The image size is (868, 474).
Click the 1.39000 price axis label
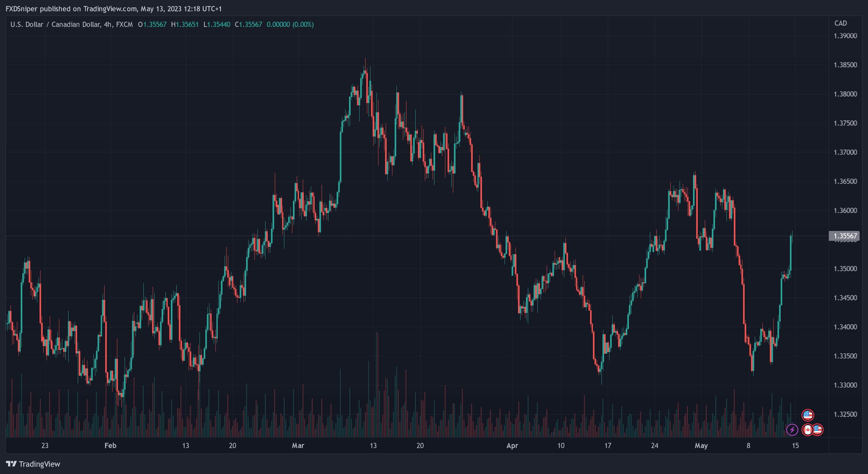pyautogui.click(x=845, y=36)
